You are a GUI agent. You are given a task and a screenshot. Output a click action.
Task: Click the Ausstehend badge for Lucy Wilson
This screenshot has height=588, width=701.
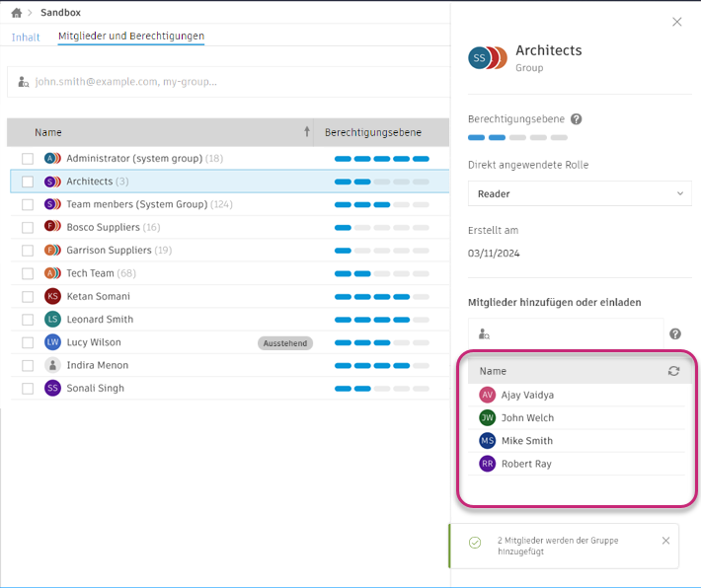[x=285, y=343]
